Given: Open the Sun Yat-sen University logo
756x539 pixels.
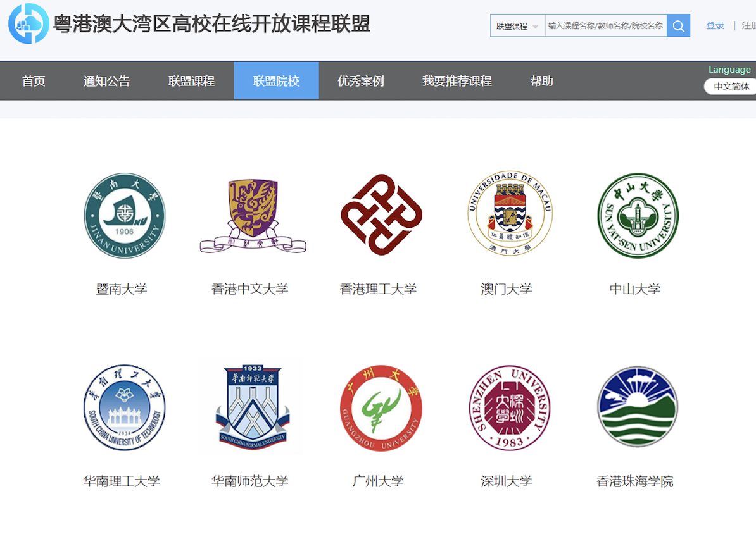Looking at the screenshot, I should (x=638, y=216).
